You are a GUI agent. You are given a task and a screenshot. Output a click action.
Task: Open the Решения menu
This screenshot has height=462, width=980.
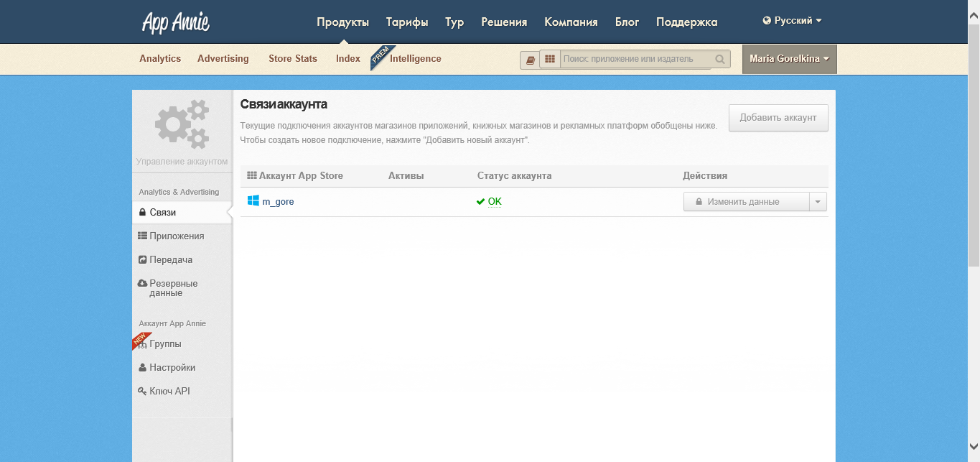[x=504, y=22]
